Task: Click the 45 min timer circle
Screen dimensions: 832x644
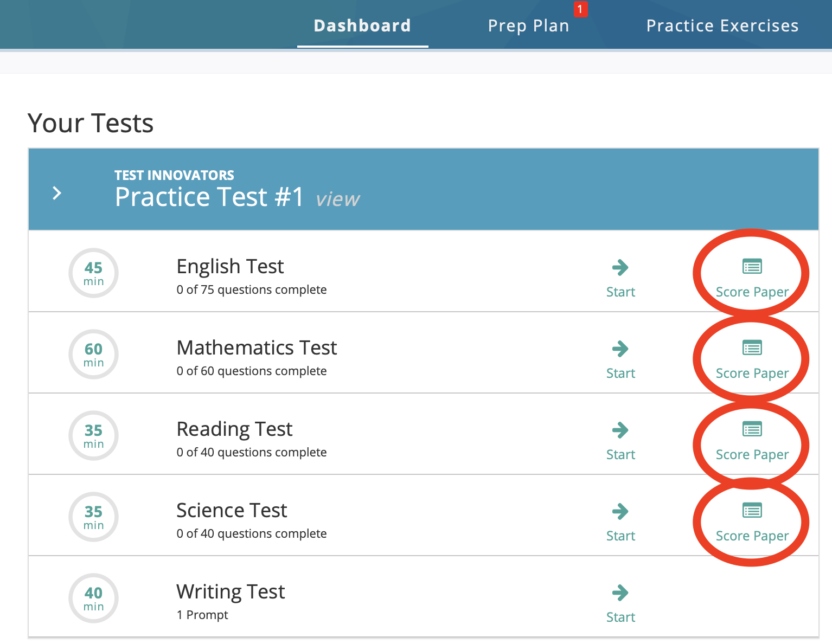Action: (93, 273)
